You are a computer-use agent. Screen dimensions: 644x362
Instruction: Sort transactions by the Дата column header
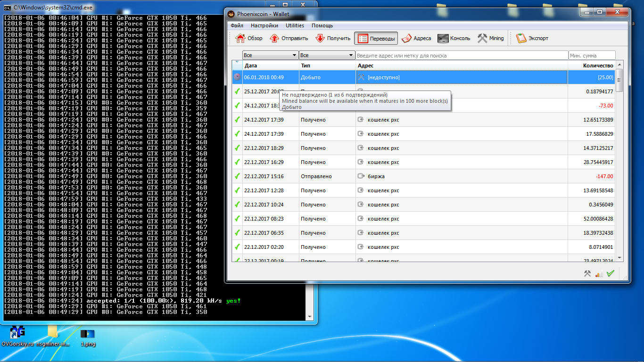click(x=271, y=66)
